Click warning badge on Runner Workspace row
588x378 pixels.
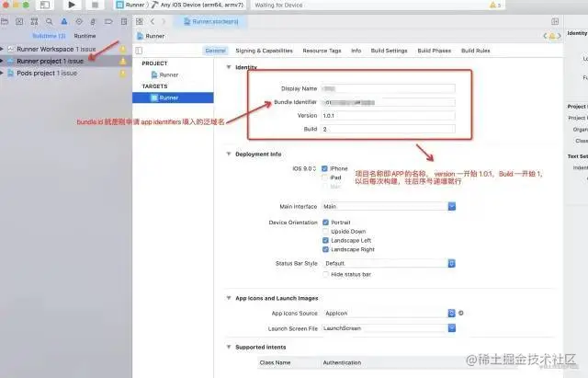click(x=122, y=49)
